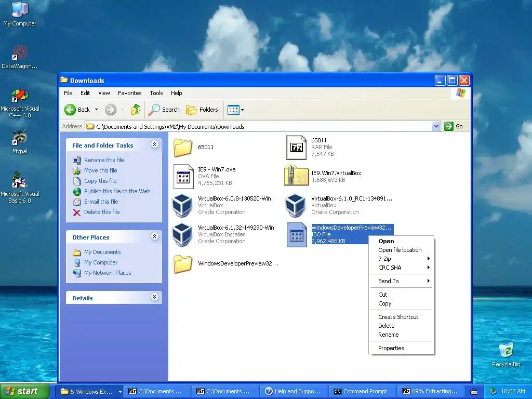This screenshot has width=532, height=399.
Task: Choose Create Shortcut in context menu
Action: coord(398,317)
